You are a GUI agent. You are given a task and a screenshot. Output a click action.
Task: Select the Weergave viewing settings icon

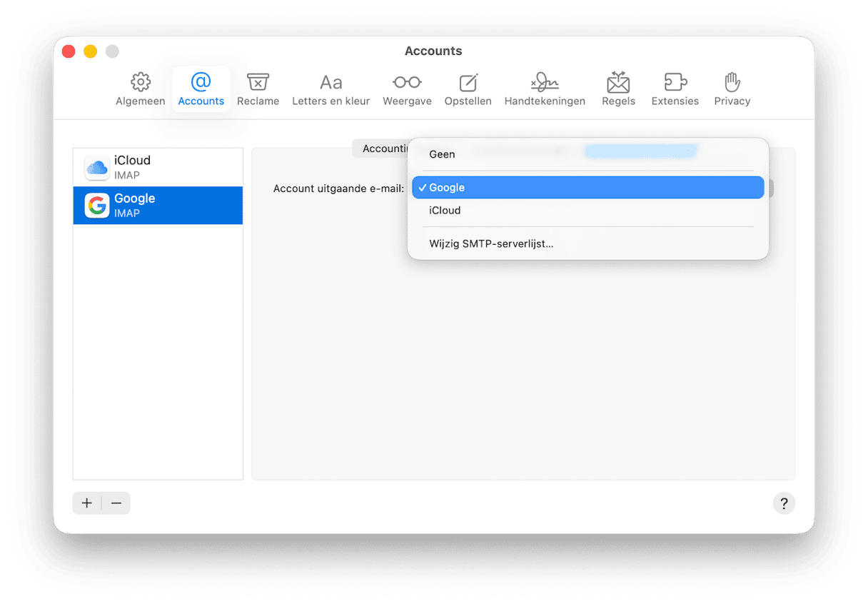[x=407, y=88]
